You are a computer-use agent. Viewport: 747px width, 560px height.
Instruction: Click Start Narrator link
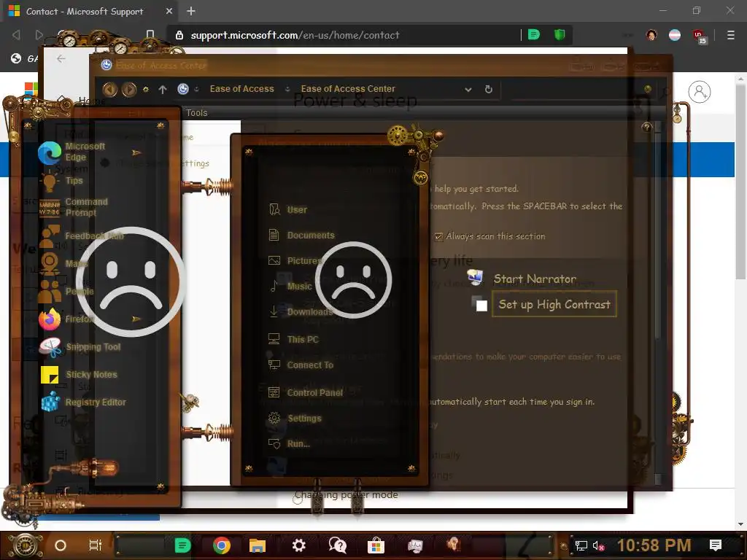[535, 279]
